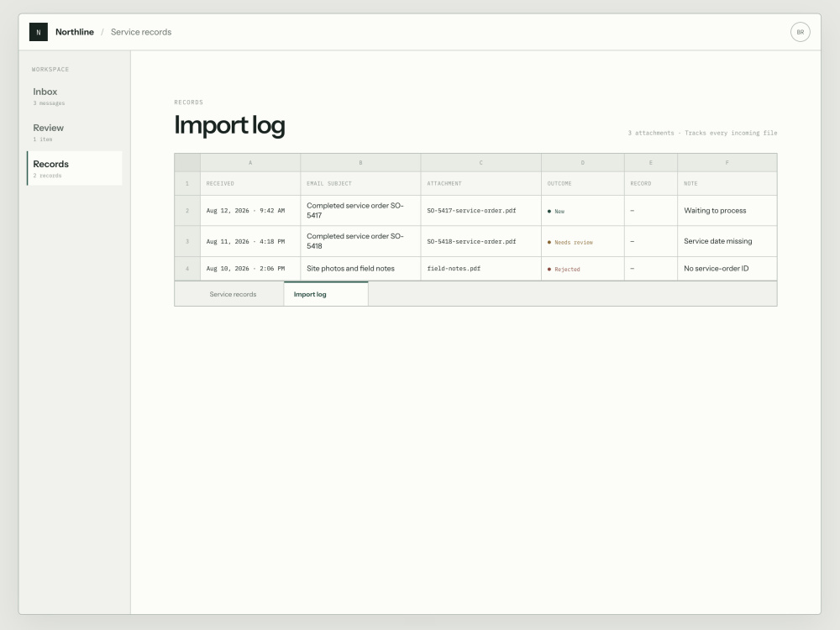
Task: Open the Inbox workspace item
Action: 75,96
